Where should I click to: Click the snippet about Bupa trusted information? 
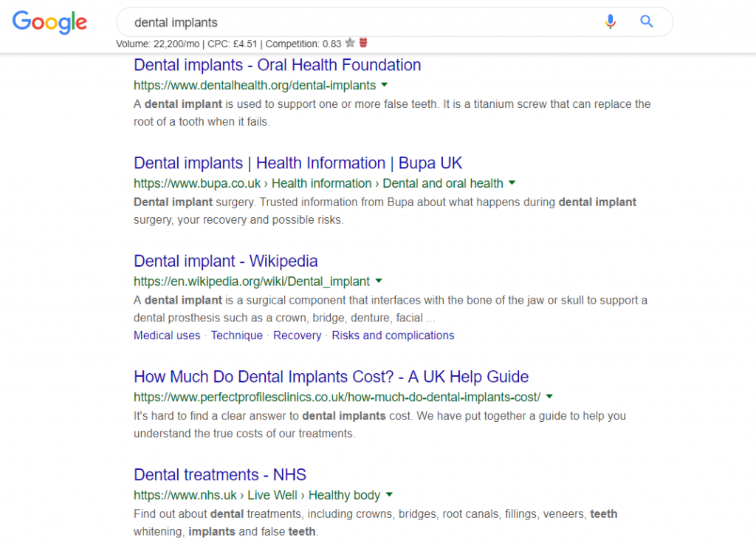click(x=385, y=211)
